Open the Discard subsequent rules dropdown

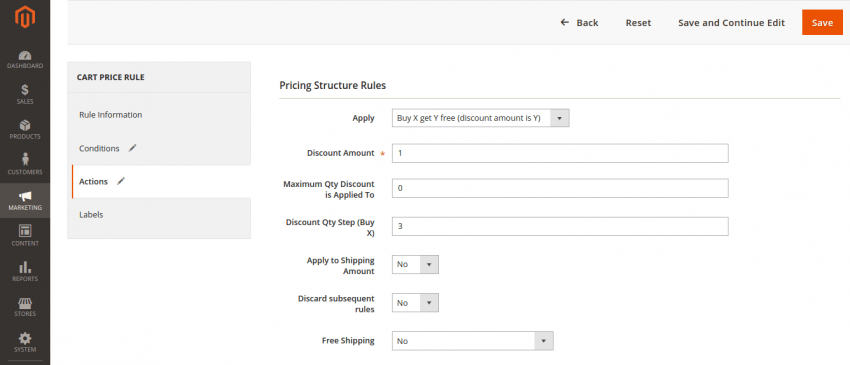[x=415, y=303]
